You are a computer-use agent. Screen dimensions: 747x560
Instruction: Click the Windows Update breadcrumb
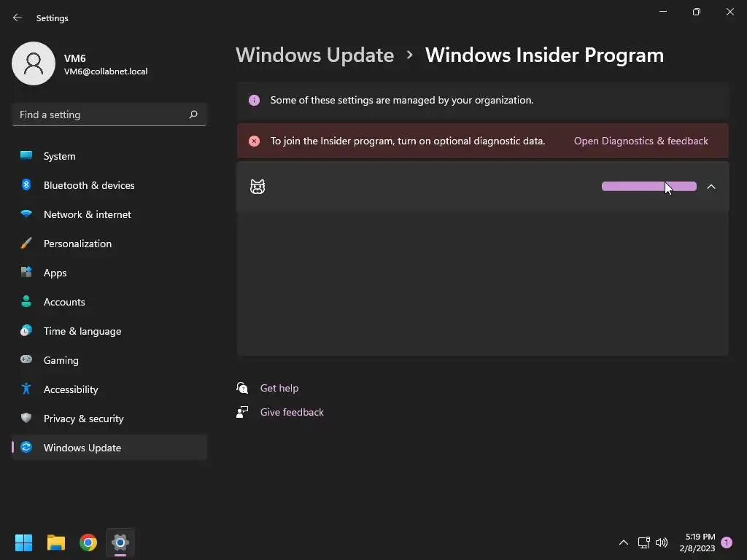(314, 55)
